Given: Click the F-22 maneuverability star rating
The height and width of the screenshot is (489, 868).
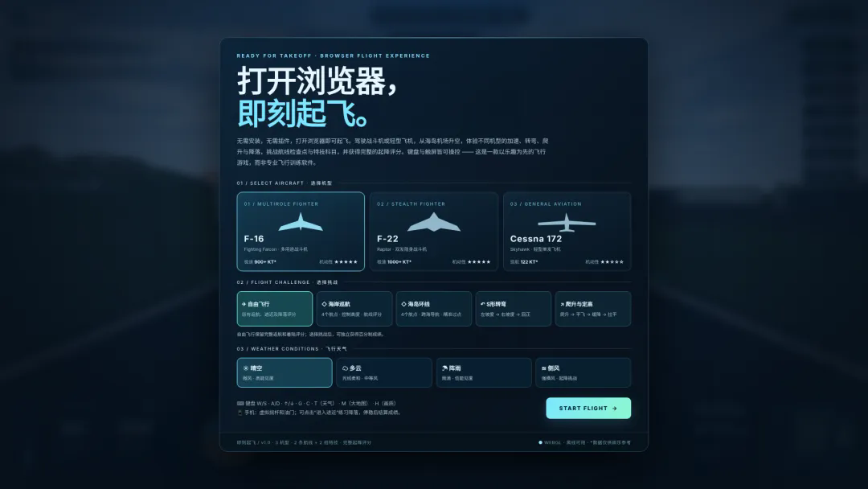Looking at the screenshot, I should pyautogui.click(x=479, y=262).
